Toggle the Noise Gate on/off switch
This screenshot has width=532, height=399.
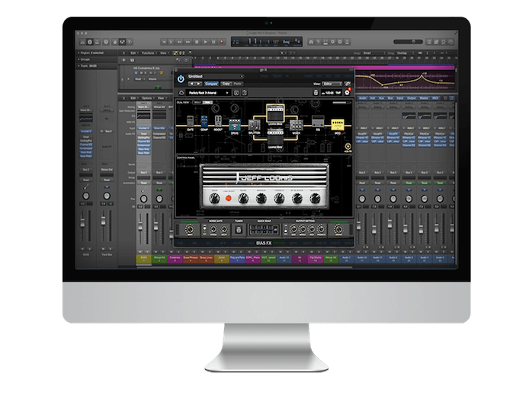pos(204,229)
